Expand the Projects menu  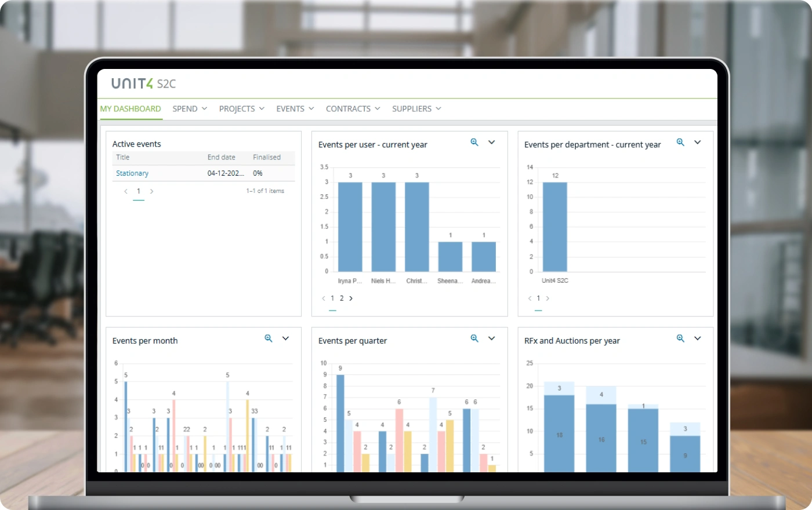(x=242, y=108)
